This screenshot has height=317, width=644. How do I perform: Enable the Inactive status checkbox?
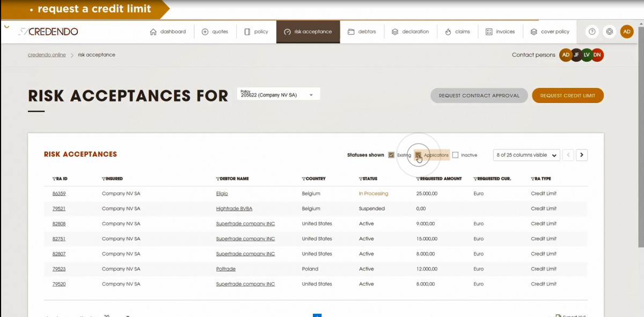455,155
